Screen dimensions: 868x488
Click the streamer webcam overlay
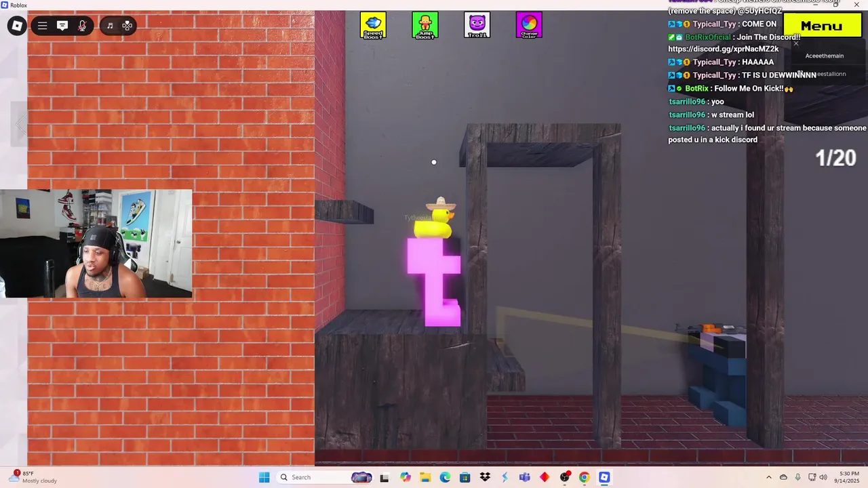[x=96, y=243]
